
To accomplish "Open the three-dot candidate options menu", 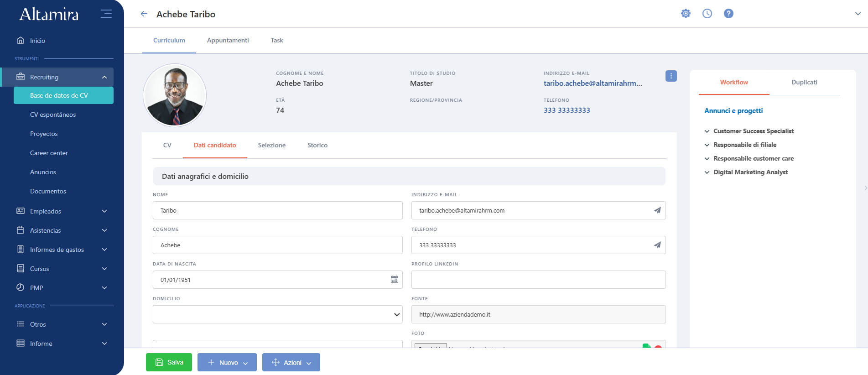I will (x=671, y=76).
